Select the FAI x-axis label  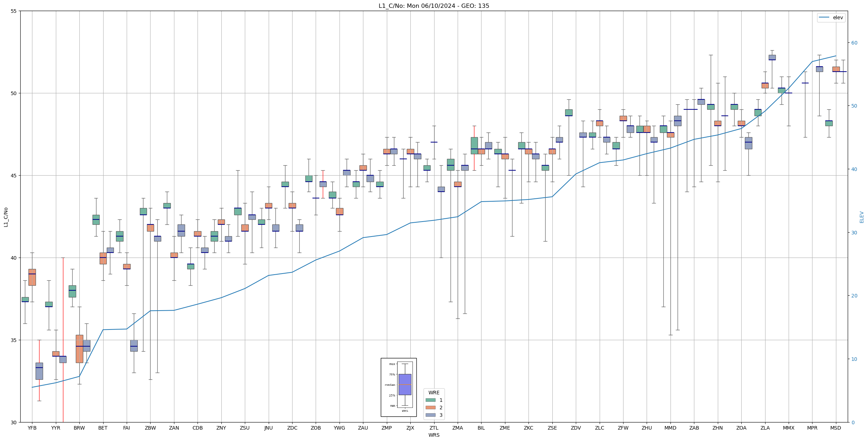coord(127,428)
